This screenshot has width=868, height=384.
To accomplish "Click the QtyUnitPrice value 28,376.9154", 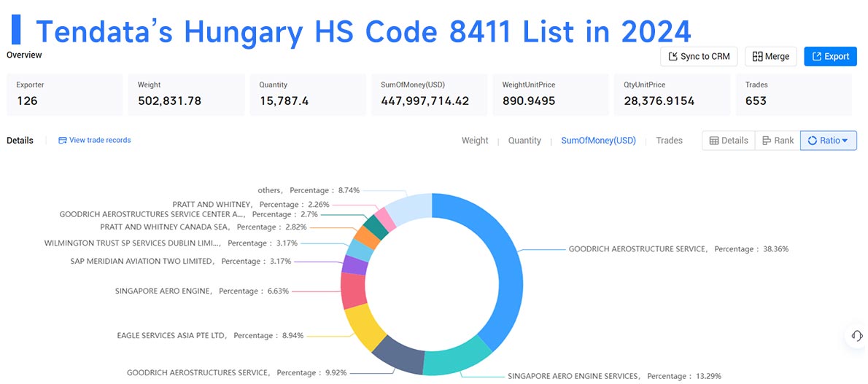I will 659,101.
